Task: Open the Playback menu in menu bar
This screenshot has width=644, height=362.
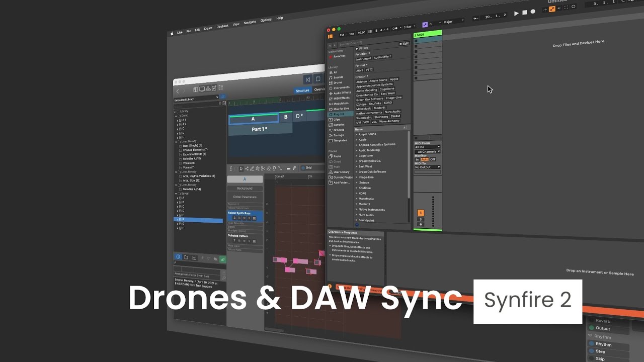Action: (222, 27)
